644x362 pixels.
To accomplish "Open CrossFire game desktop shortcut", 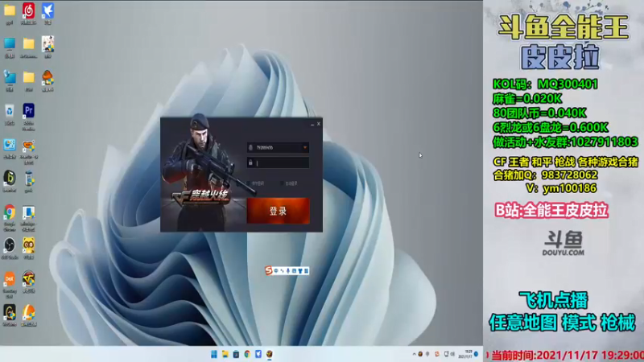I will [28, 280].
